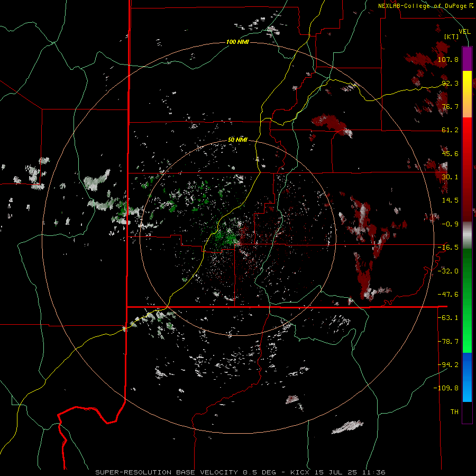This screenshot has height=476, width=476.
Task: Select the 107.8 scale value
Action: [448, 59]
